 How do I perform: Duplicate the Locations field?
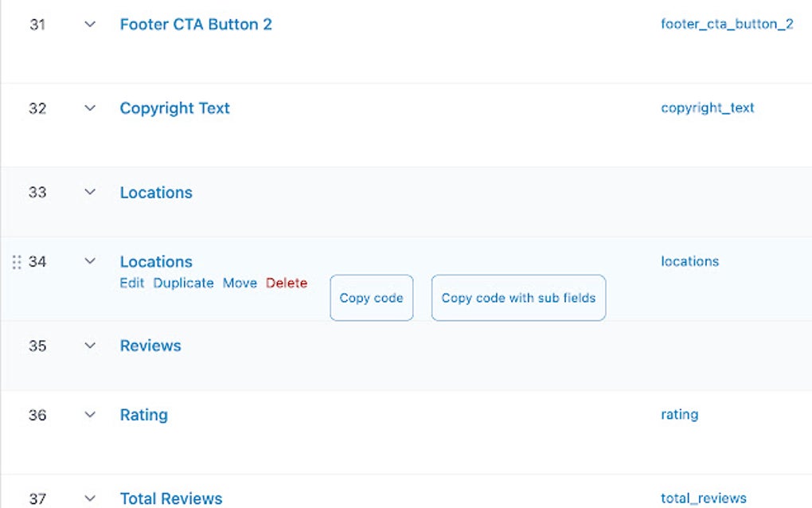184,283
